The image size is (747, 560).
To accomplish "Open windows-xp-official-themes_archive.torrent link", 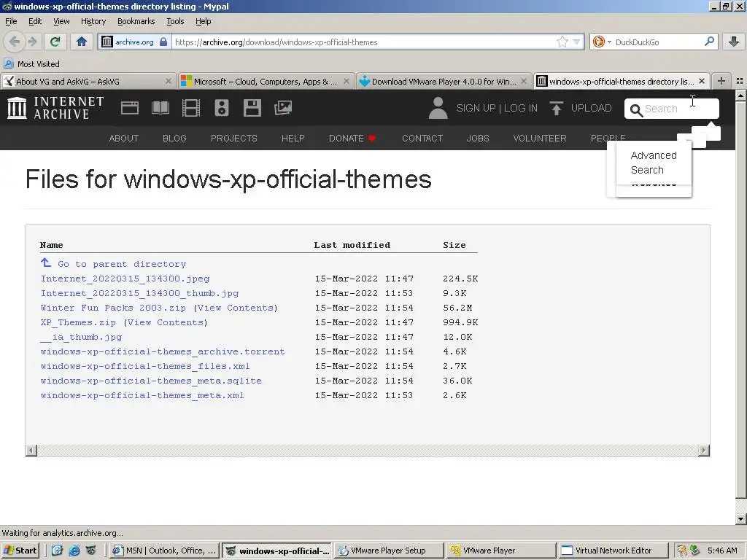I will point(163,351).
